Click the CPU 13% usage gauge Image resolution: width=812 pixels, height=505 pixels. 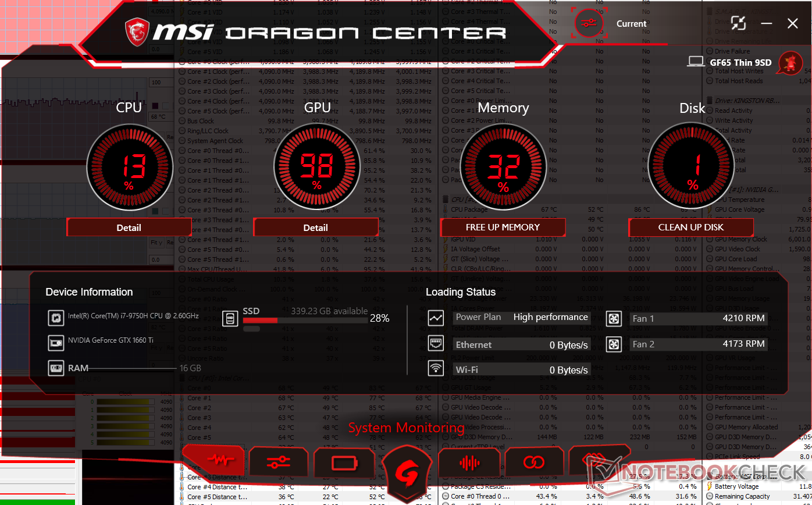[130, 166]
